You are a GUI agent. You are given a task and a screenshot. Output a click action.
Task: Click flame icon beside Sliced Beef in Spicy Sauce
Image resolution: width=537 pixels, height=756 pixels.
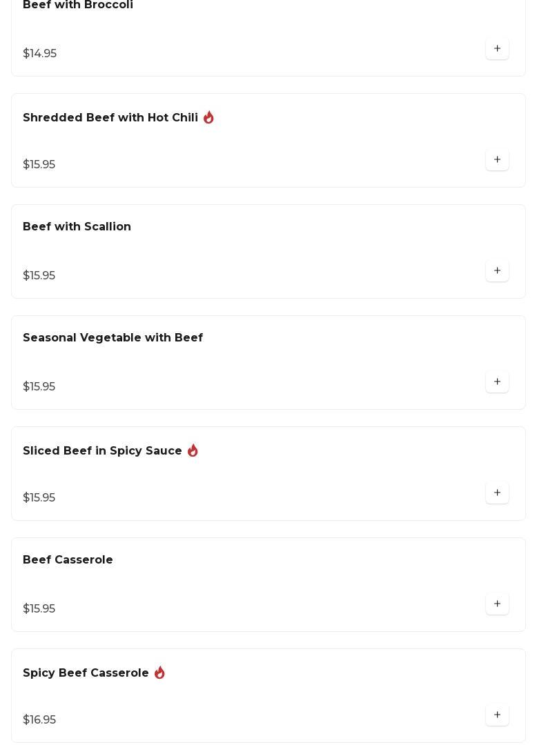point(193,450)
